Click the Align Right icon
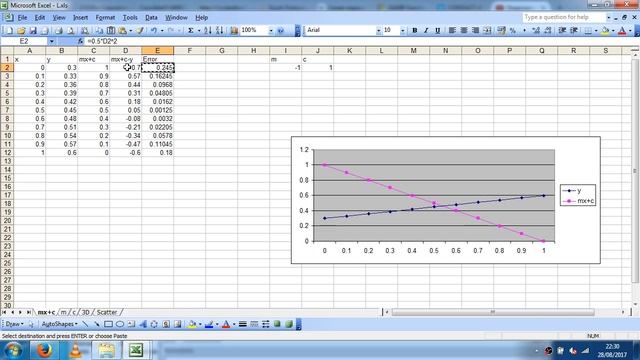The image size is (640, 360). [476, 31]
